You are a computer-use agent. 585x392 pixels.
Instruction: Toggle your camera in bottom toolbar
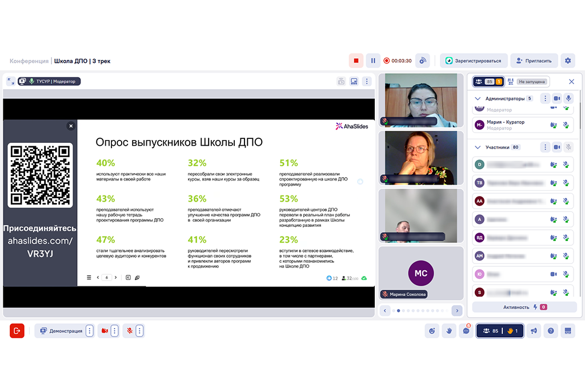105,331
